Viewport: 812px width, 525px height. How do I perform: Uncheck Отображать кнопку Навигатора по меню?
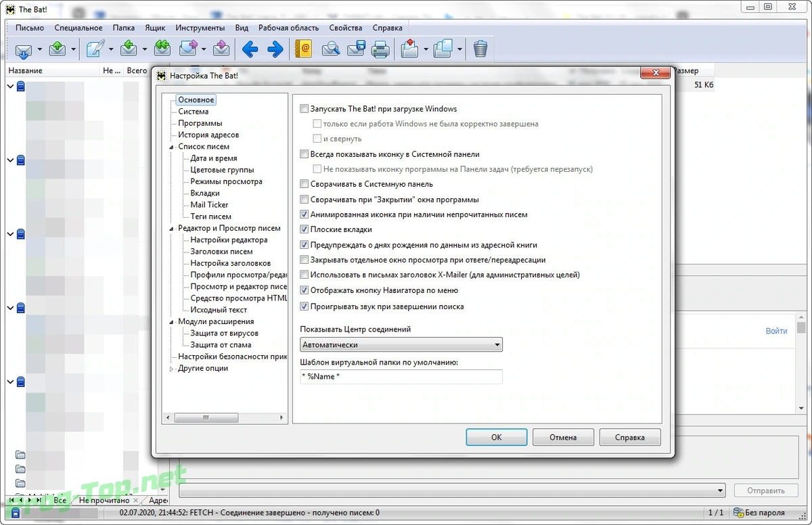[304, 290]
